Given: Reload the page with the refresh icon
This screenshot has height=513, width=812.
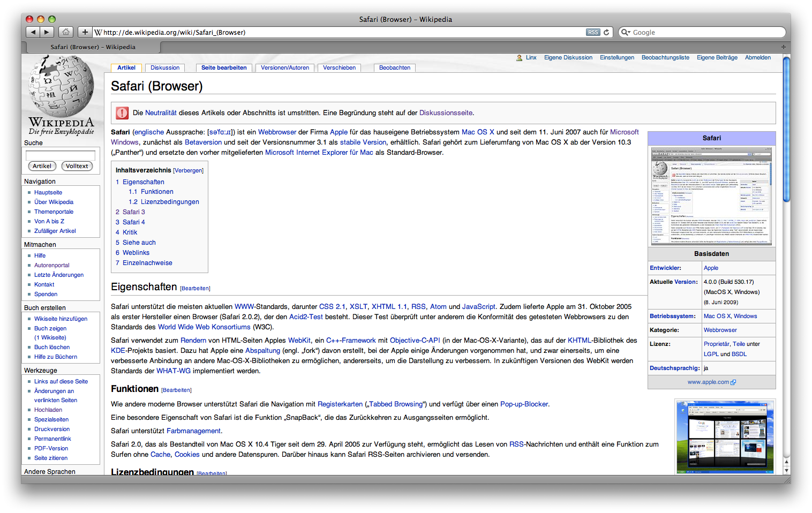Looking at the screenshot, I should pyautogui.click(x=606, y=32).
